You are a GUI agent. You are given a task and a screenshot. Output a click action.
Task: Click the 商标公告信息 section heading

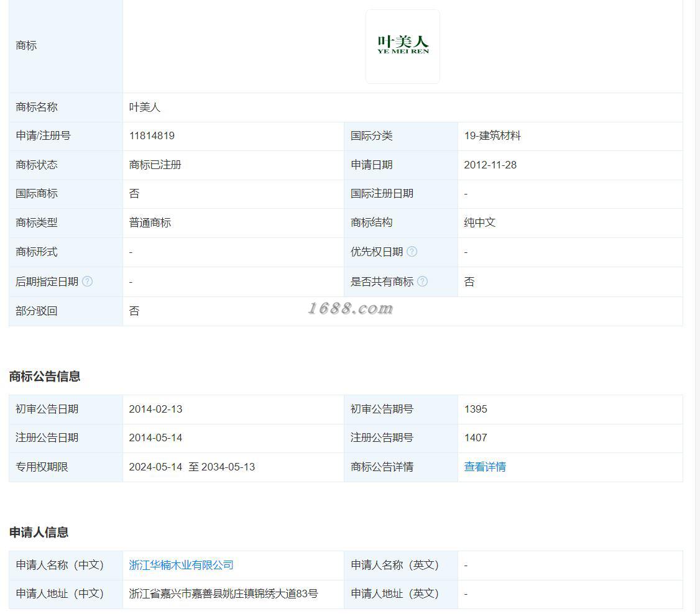[x=45, y=377]
